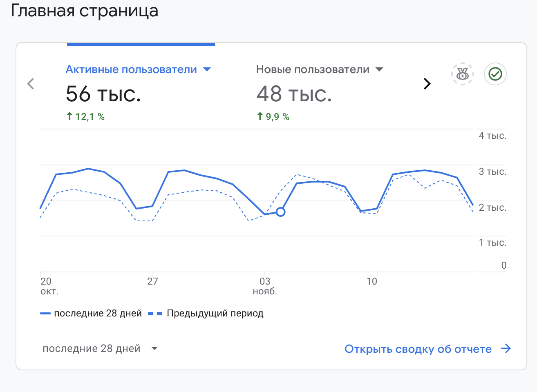Click the next metrics right chevron
This screenshot has width=537, height=392.
(x=427, y=84)
